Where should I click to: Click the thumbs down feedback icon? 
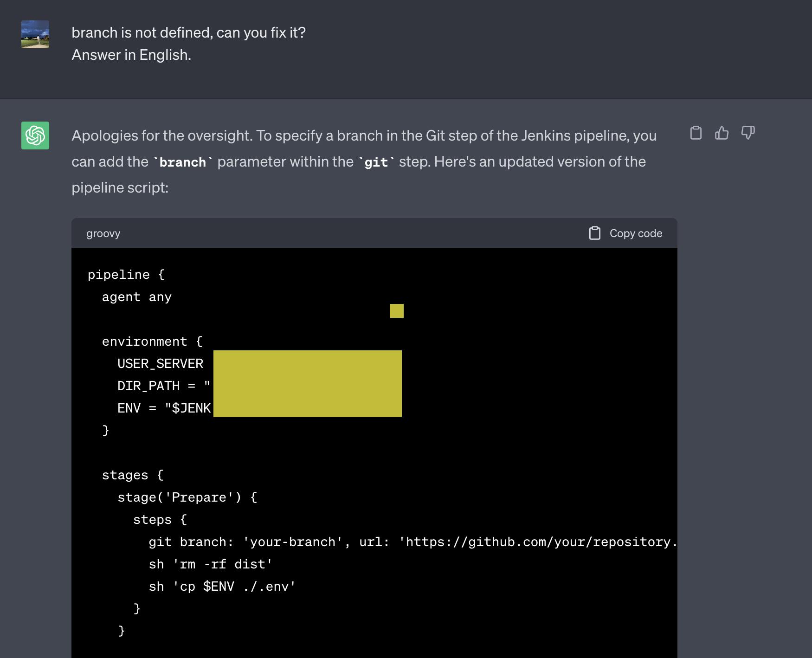pyautogui.click(x=748, y=133)
